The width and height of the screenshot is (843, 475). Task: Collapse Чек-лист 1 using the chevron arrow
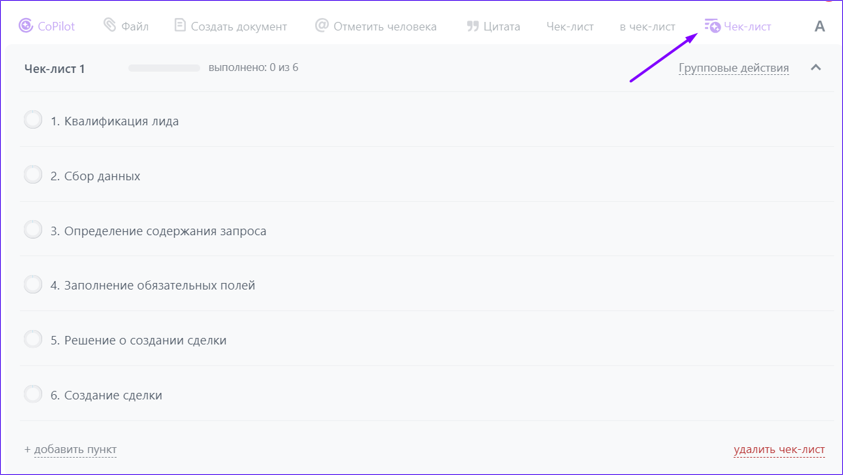[816, 68]
